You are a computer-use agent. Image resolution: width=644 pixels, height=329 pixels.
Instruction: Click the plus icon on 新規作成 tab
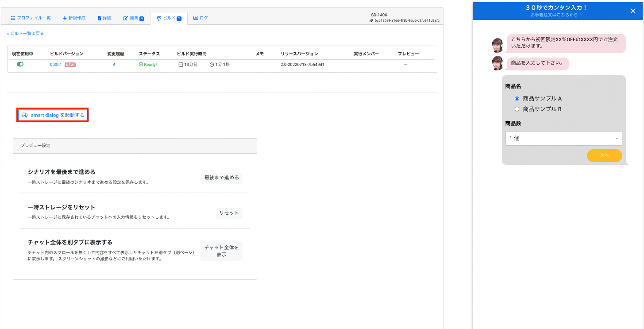(x=65, y=18)
